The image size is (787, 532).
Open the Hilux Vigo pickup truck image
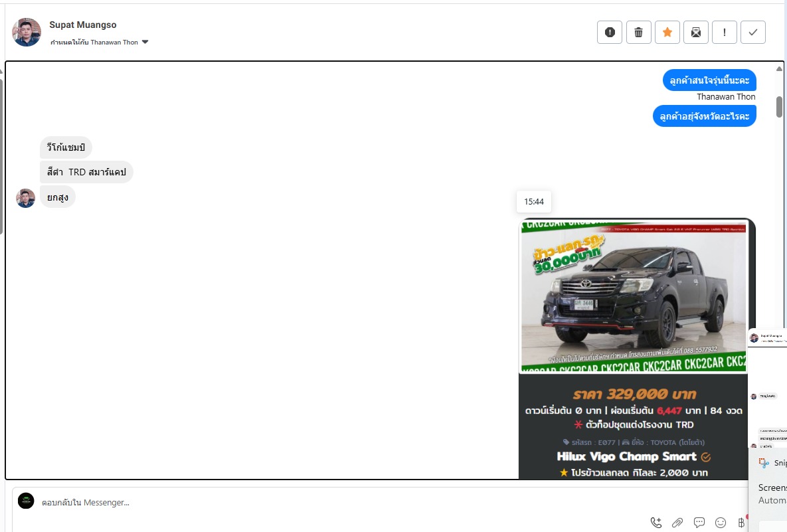point(634,296)
